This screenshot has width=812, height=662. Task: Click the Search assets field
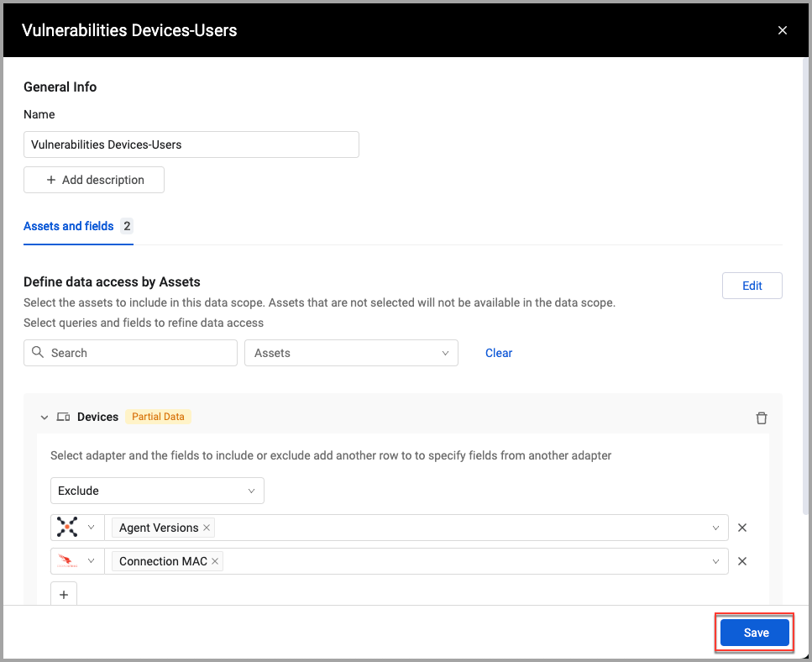(x=130, y=353)
